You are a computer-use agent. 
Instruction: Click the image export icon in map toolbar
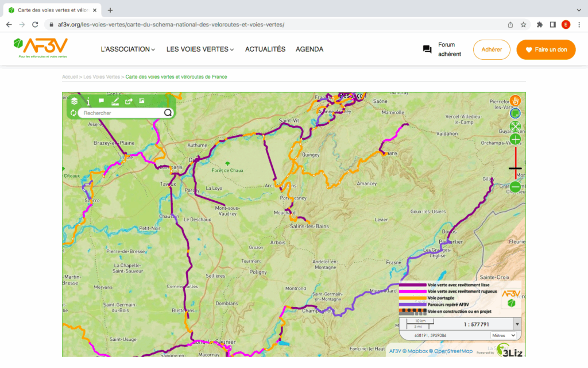tap(142, 101)
